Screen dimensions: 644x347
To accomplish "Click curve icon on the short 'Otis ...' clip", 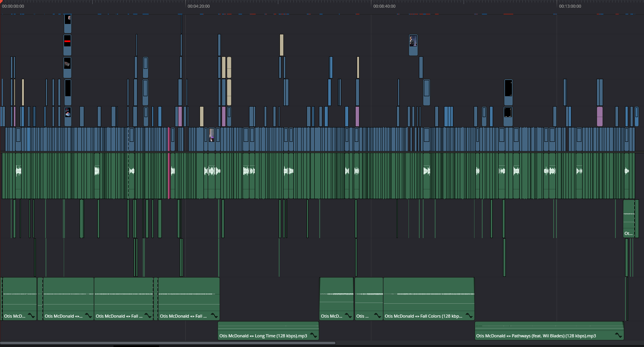I will coord(378,316).
